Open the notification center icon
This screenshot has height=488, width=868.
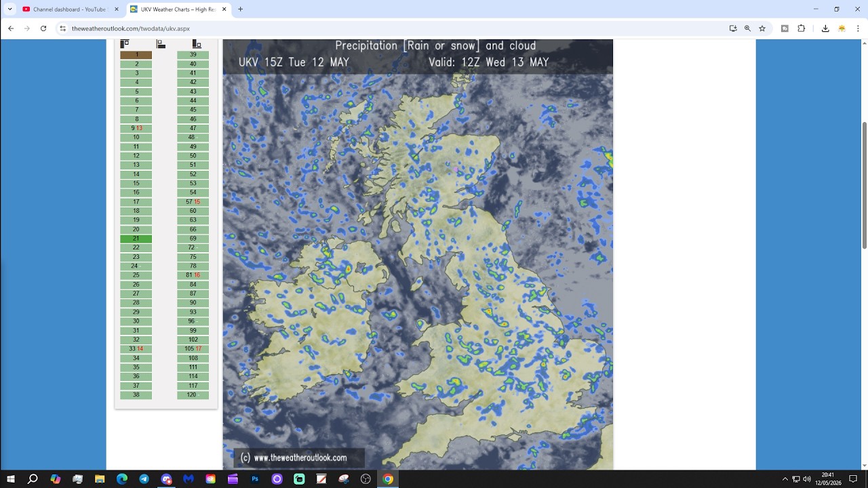[x=853, y=479]
